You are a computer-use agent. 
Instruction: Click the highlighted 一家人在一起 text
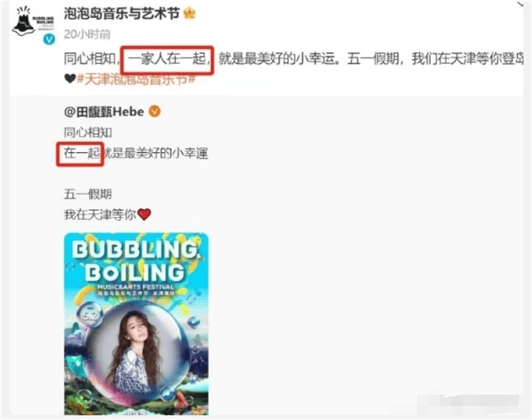pos(167,59)
